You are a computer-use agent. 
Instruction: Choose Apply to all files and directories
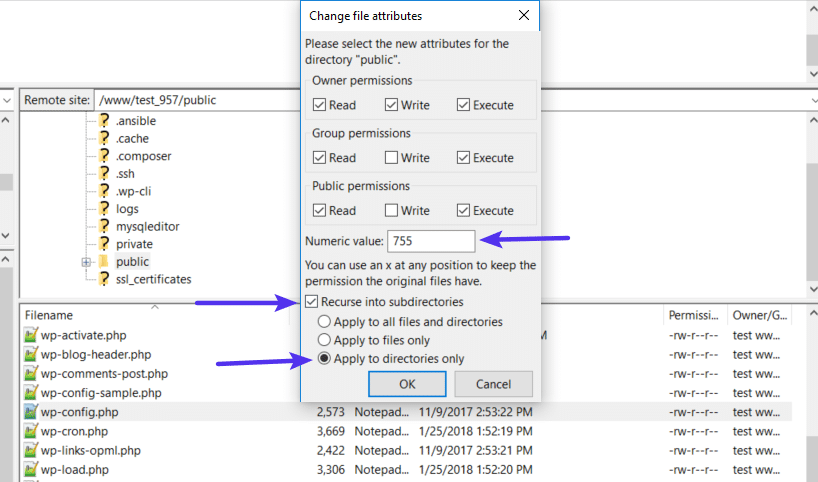tap(325, 322)
